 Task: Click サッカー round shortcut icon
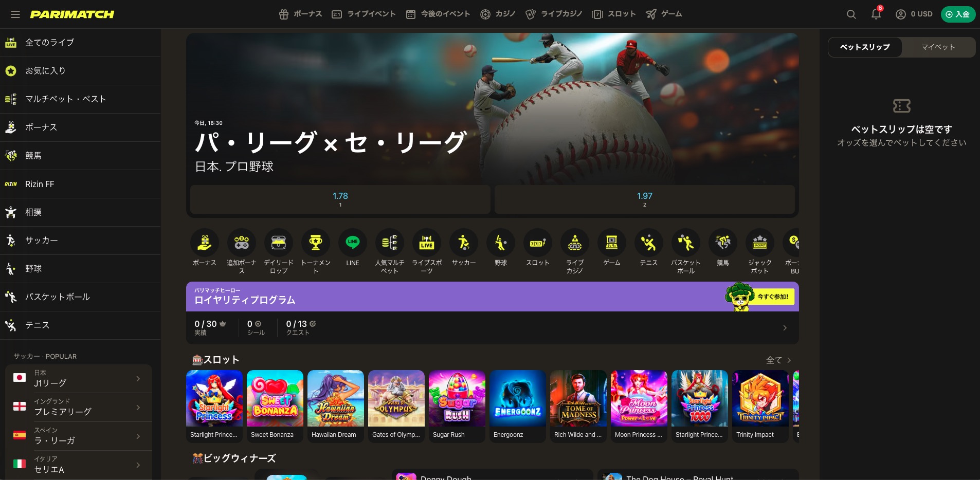464,243
